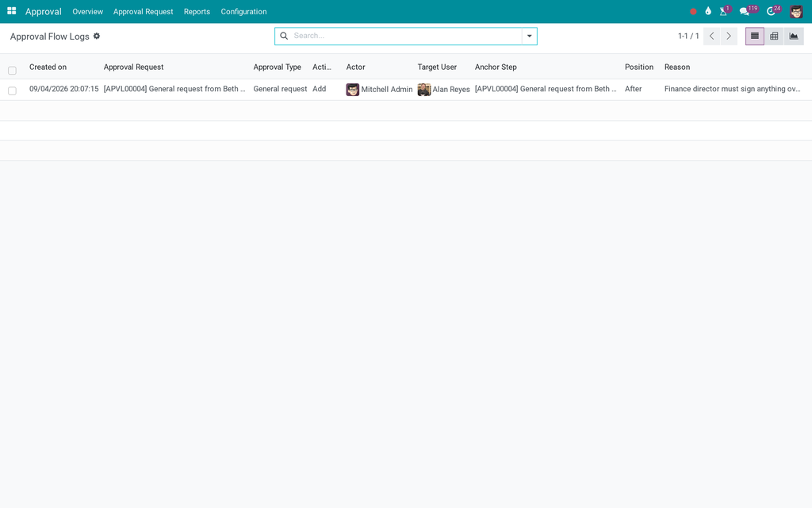
Task: Sort by the Reason column
Action: (677, 67)
